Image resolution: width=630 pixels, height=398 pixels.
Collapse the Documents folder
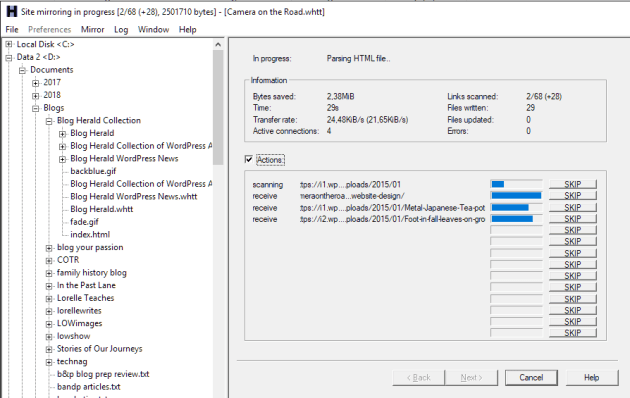coord(22,70)
